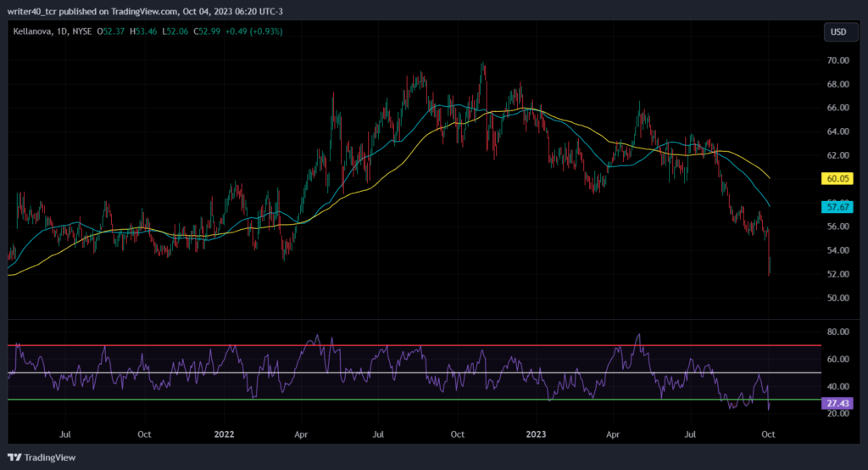Click the 50.00 price axis label

tap(838, 298)
